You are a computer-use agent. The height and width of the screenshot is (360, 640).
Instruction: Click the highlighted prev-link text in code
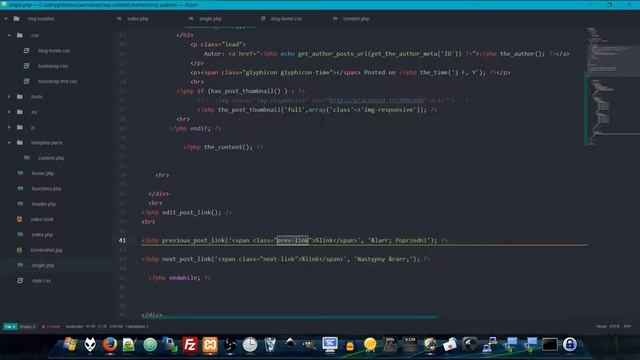point(293,240)
